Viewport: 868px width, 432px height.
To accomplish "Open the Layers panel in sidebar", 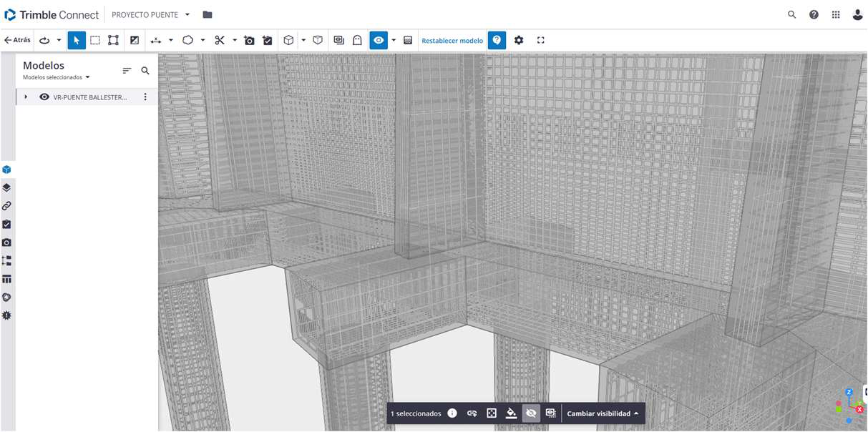I will pyautogui.click(x=6, y=188).
